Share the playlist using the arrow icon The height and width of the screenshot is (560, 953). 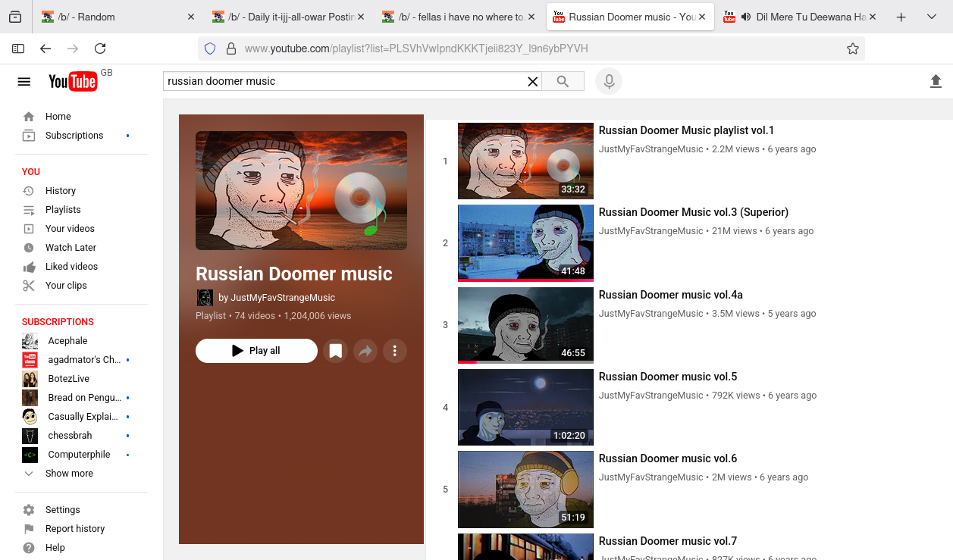365,351
